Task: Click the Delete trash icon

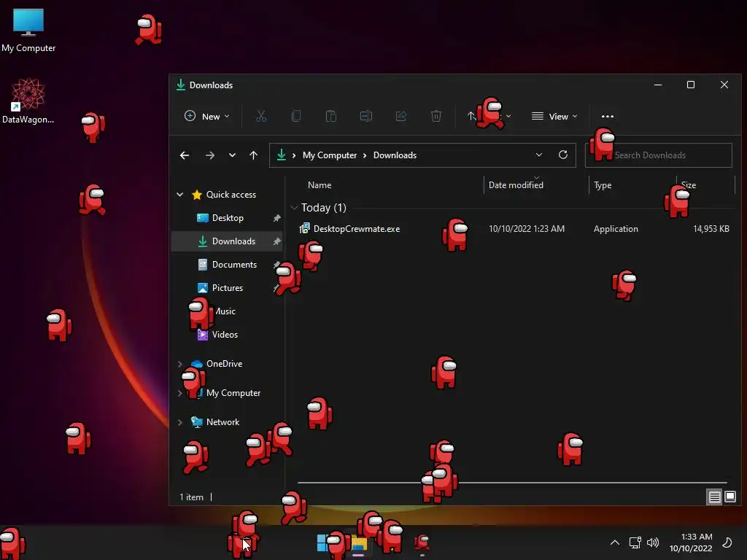Action: [436, 116]
